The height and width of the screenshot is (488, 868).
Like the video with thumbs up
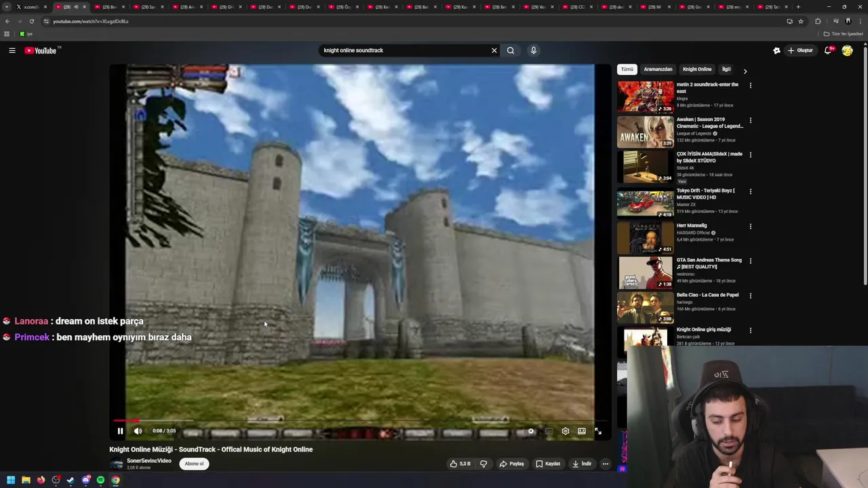pos(460,464)
